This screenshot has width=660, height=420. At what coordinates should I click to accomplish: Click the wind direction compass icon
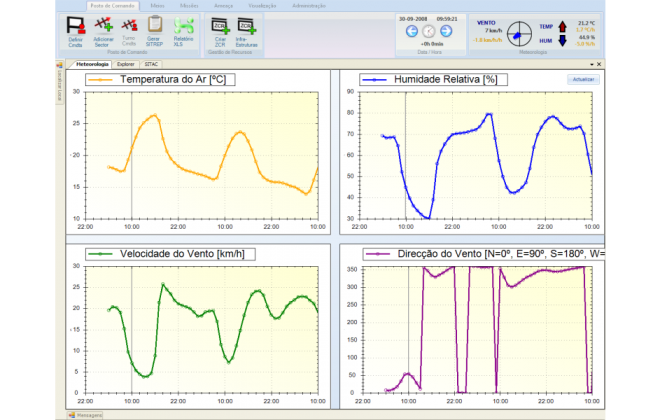pos(519,34)
